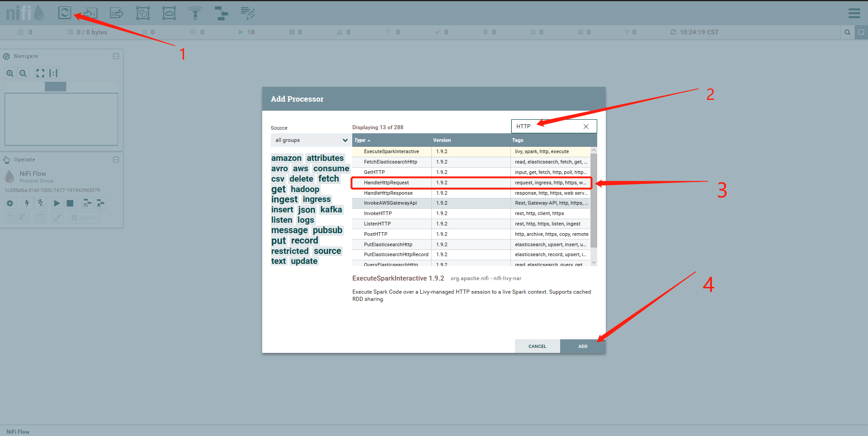Select the Process Group toolbar icon
The image size is (868, 436).
[143, 13]
